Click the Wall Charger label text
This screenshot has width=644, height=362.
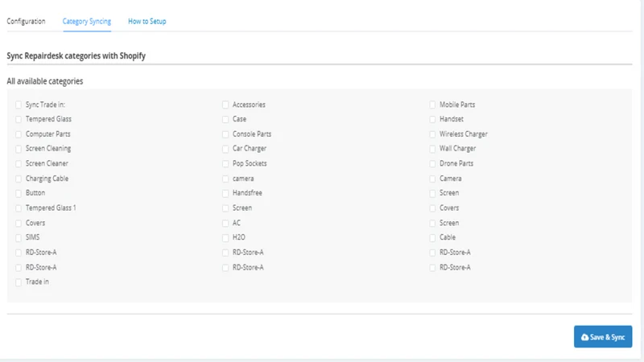(457, 149)
